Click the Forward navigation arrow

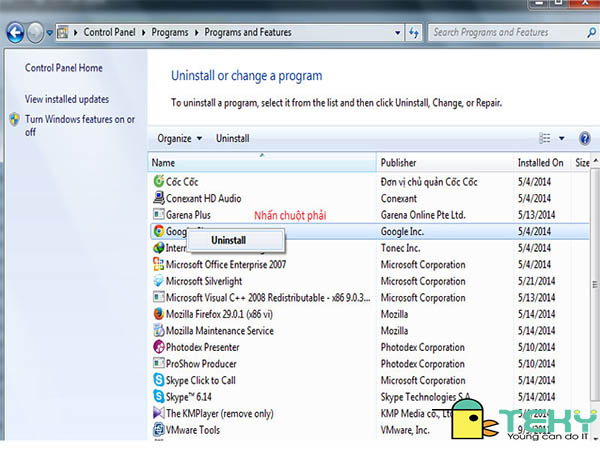(x=36, y=33)
